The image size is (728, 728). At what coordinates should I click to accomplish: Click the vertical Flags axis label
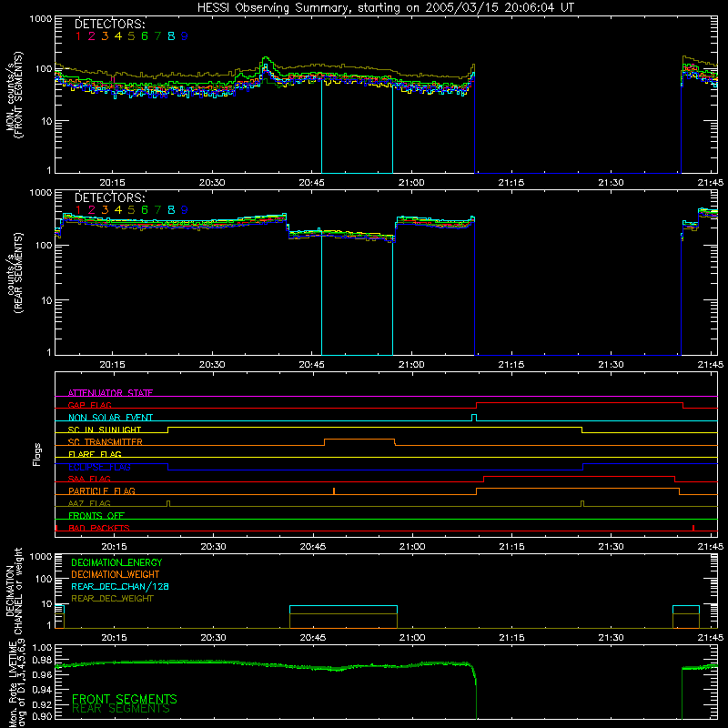(37, 454)
